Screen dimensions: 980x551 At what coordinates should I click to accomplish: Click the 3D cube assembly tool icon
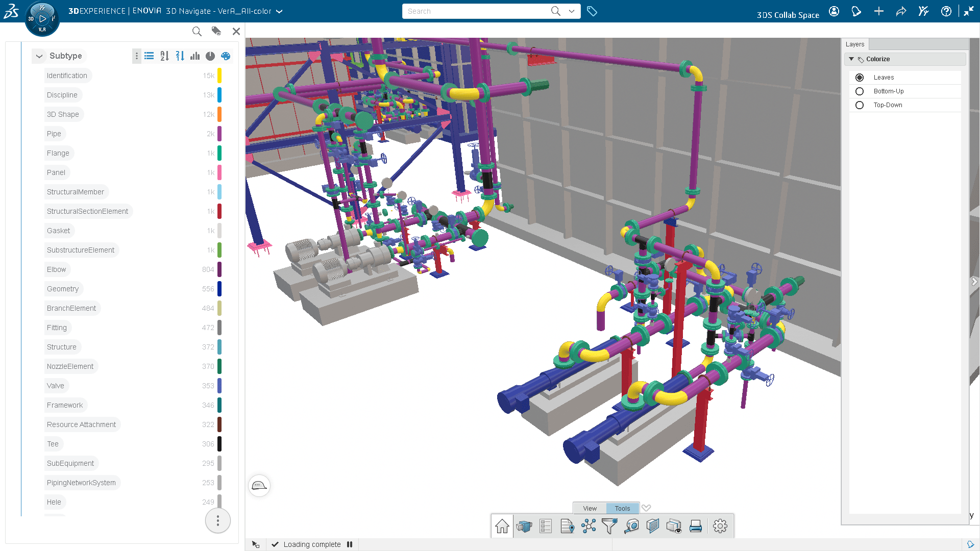pyautogui.click(x=524, y=526)
